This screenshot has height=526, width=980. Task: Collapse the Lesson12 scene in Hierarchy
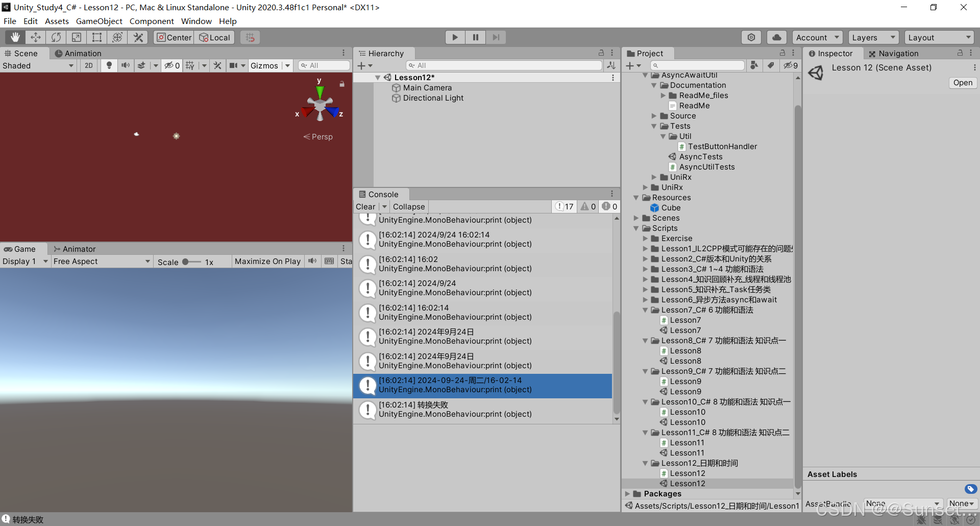(x=378, y=78)
